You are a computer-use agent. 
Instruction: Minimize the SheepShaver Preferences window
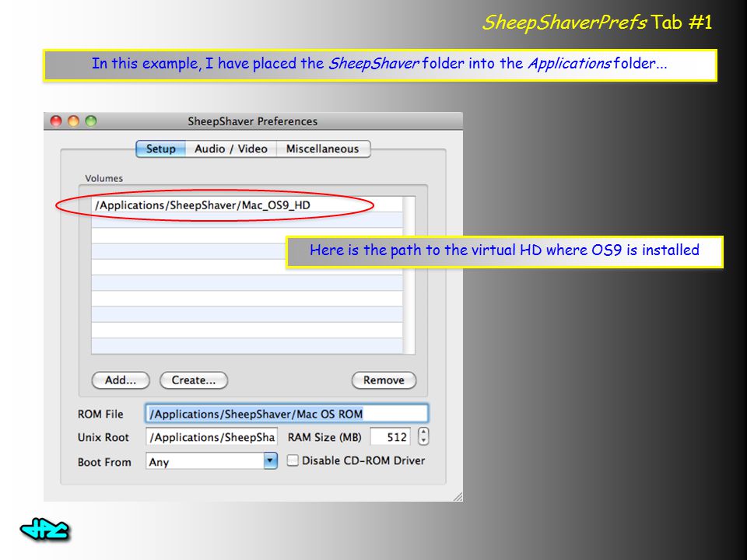(x=73, y=121)
